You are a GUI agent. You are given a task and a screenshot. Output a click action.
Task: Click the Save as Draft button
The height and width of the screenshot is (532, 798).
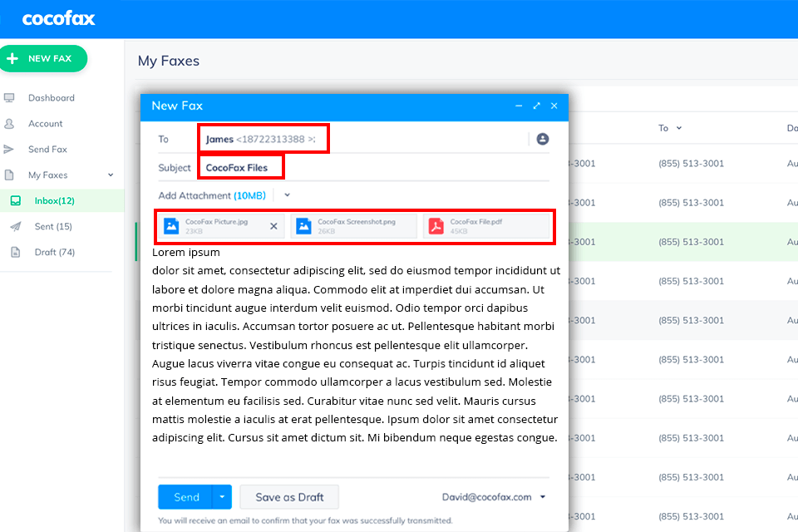pyautogui.click(x=288, y=497)
